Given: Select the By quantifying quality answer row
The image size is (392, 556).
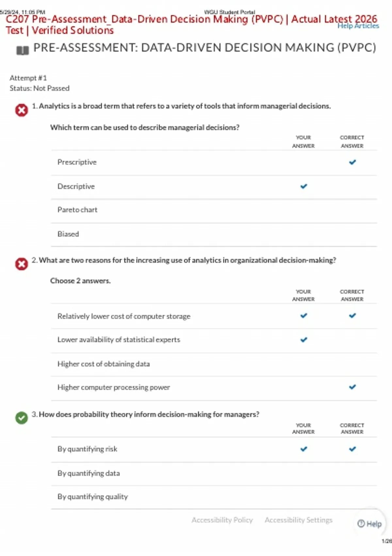Looking at the screenshot, I should click(214, 497).
